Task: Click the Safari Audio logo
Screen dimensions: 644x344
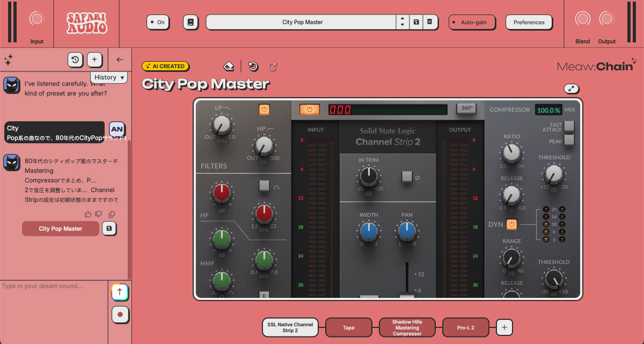Action: [86, 23]
